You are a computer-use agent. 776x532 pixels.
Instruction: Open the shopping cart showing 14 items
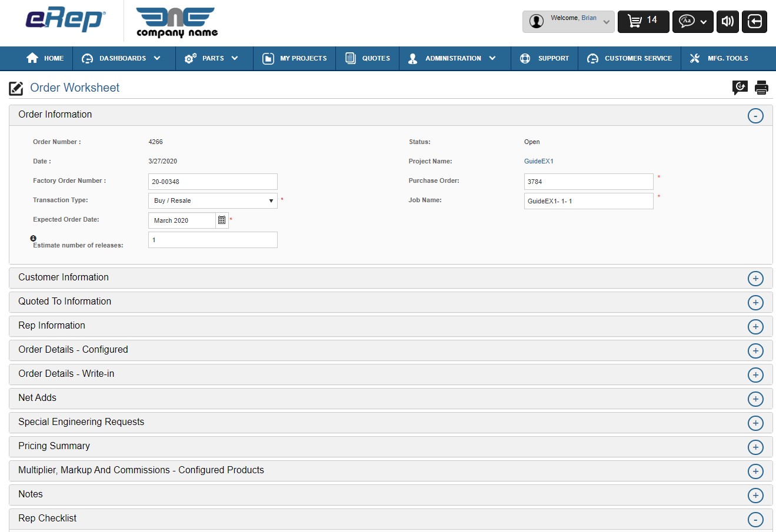642,21
